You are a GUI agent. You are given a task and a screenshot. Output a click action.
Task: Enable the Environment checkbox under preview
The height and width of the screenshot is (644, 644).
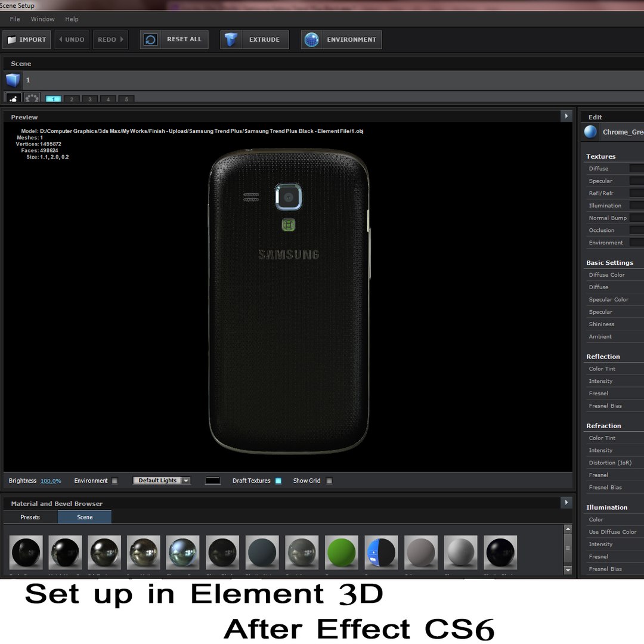(114, 481)
